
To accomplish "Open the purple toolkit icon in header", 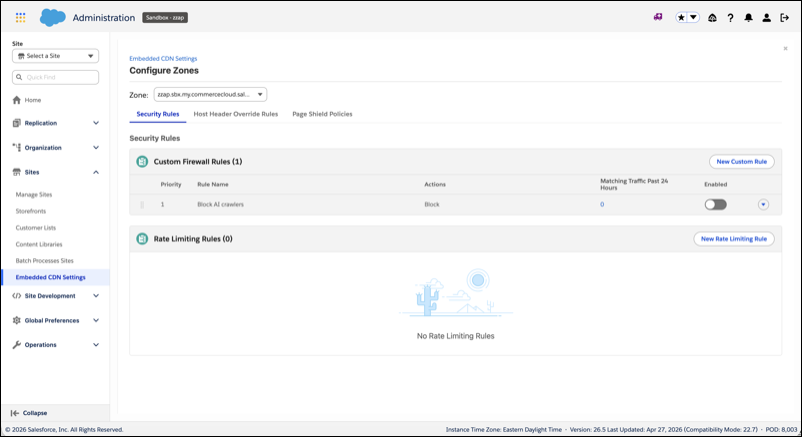I will (x=658, y=17).
